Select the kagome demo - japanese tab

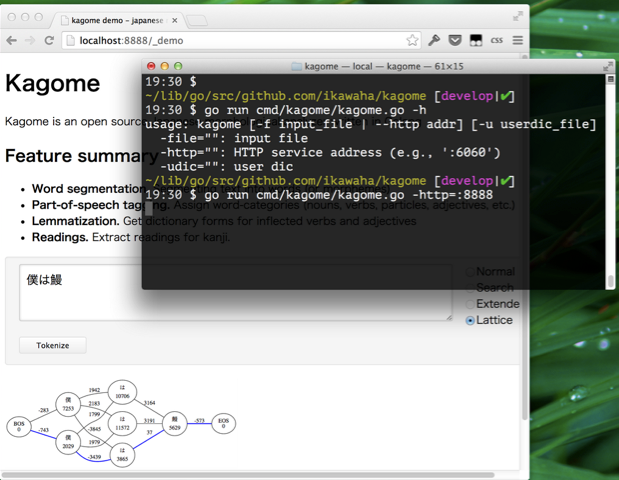coord(117,21)
